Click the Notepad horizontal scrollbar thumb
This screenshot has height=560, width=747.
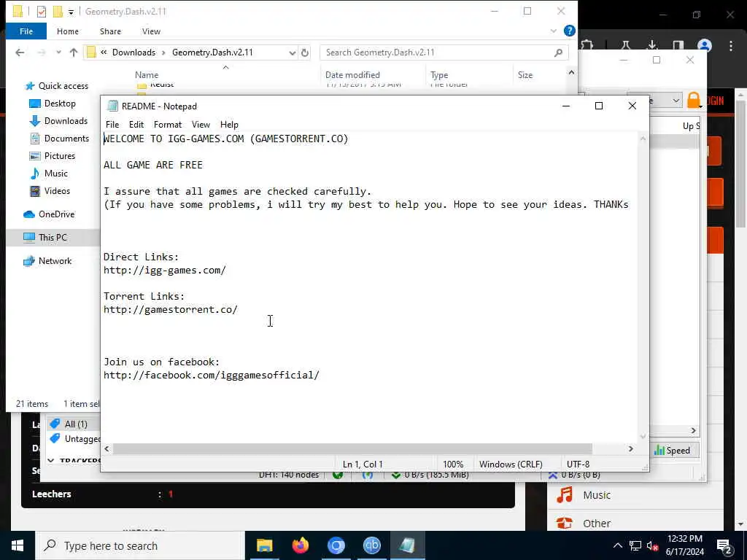click(352, 448)
